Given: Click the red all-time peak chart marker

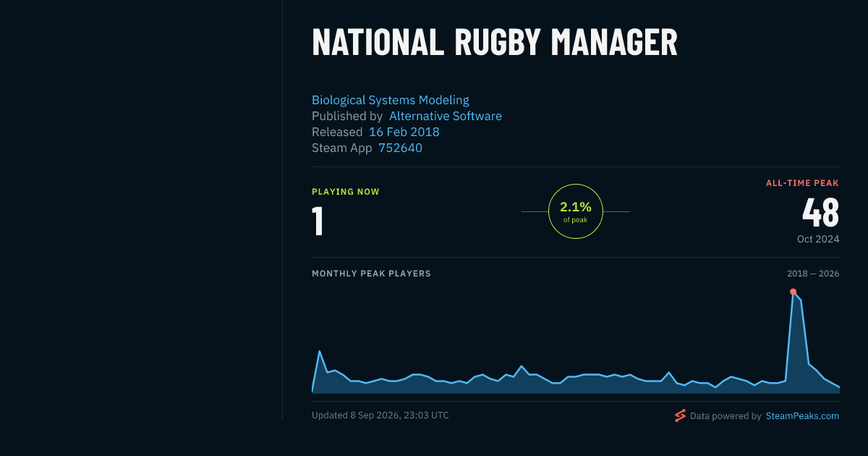Looking at the screenshot, I should 793,292.
